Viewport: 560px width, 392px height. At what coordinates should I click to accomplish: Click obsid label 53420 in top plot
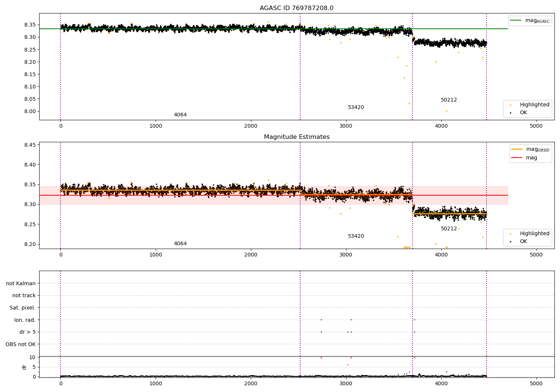(x=356, y=108)
